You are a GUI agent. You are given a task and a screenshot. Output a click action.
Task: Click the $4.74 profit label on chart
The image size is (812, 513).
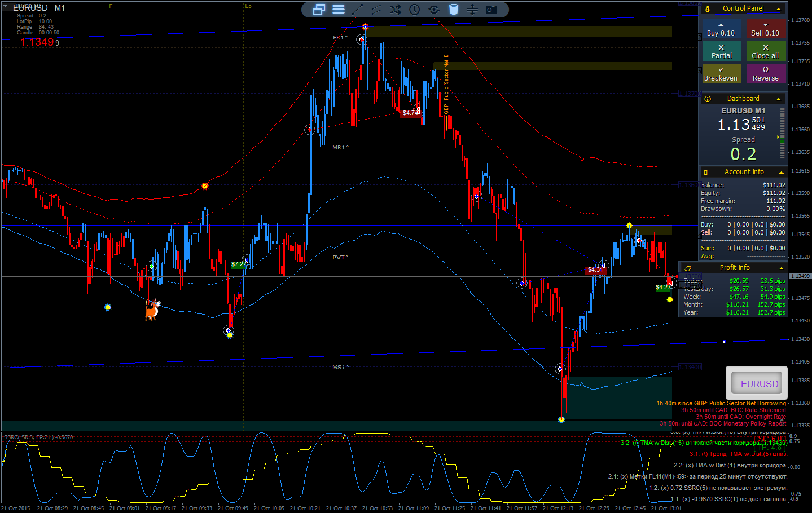tap(410, 113)
